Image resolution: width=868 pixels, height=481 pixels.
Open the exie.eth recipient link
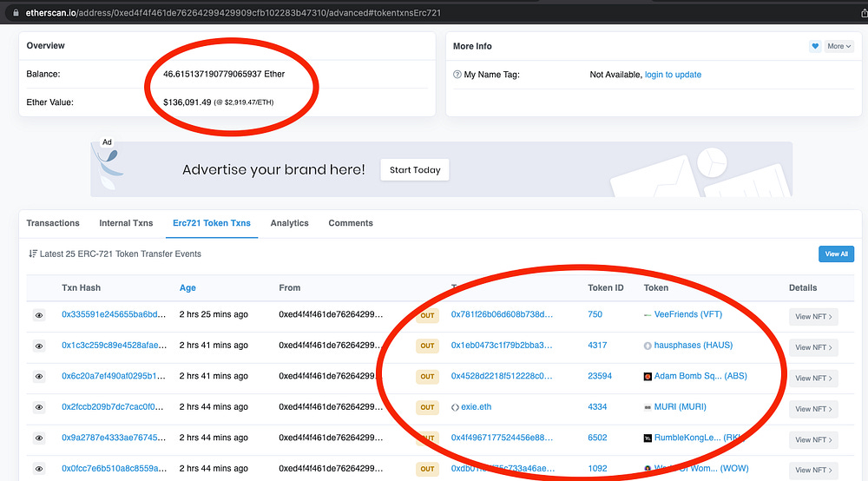pyautogui.click(x=476, y=407)
